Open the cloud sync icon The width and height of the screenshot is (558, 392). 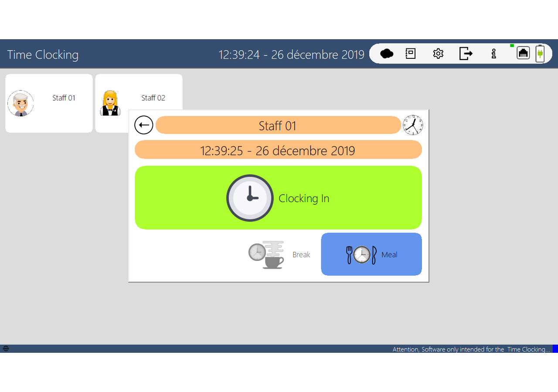[x=386, y=53]
